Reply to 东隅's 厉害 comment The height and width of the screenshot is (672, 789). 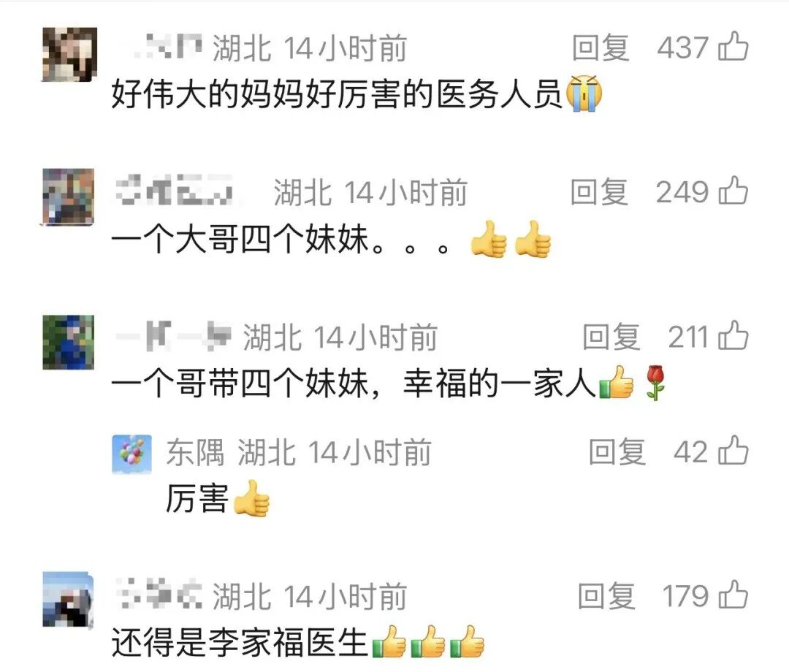click(617, 451)
